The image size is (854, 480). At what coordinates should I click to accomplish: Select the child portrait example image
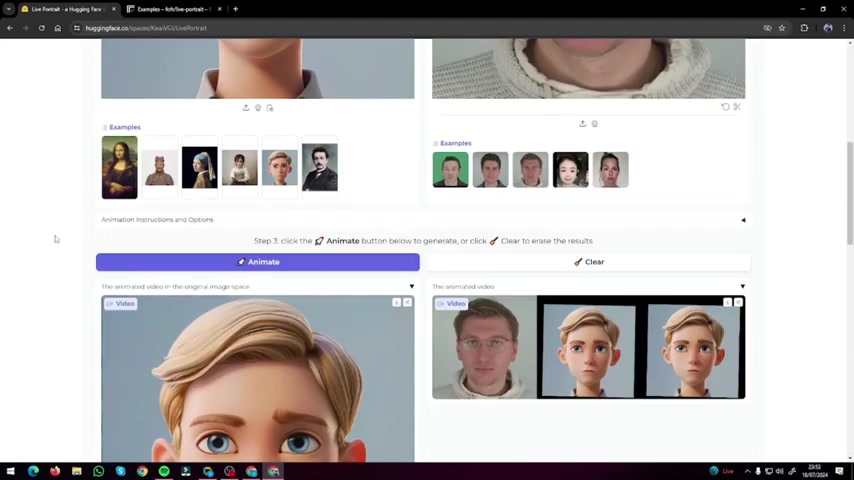click(x=240, y=167)
